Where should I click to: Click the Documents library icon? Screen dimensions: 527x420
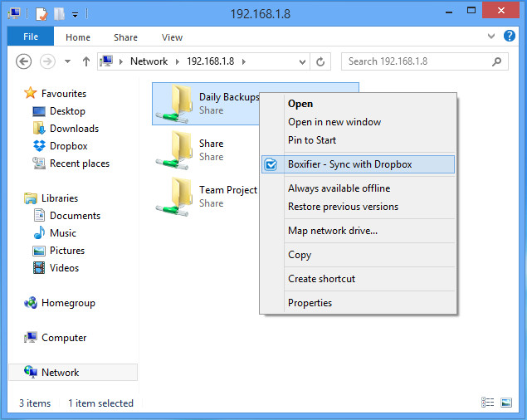point(39,215)
